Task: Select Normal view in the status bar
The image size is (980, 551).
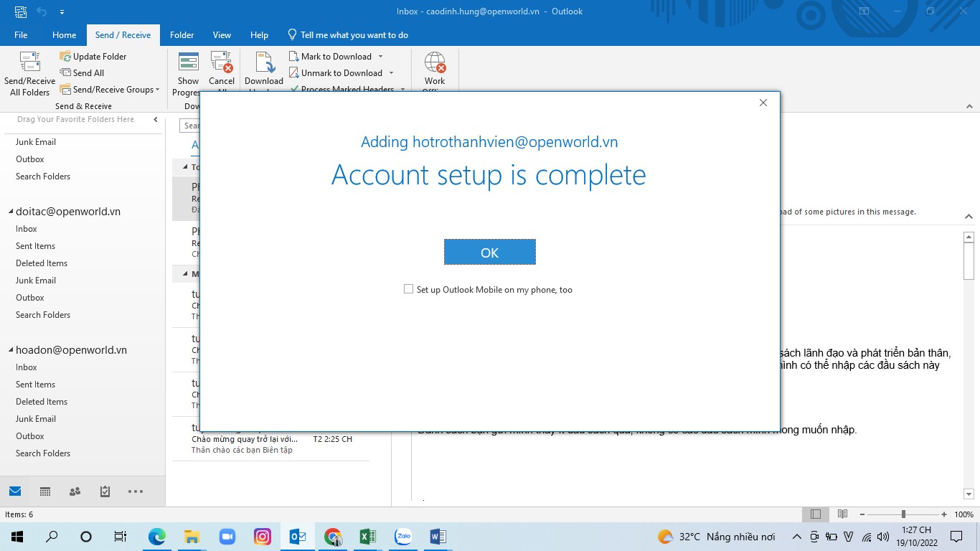Action: click(816, 514)
